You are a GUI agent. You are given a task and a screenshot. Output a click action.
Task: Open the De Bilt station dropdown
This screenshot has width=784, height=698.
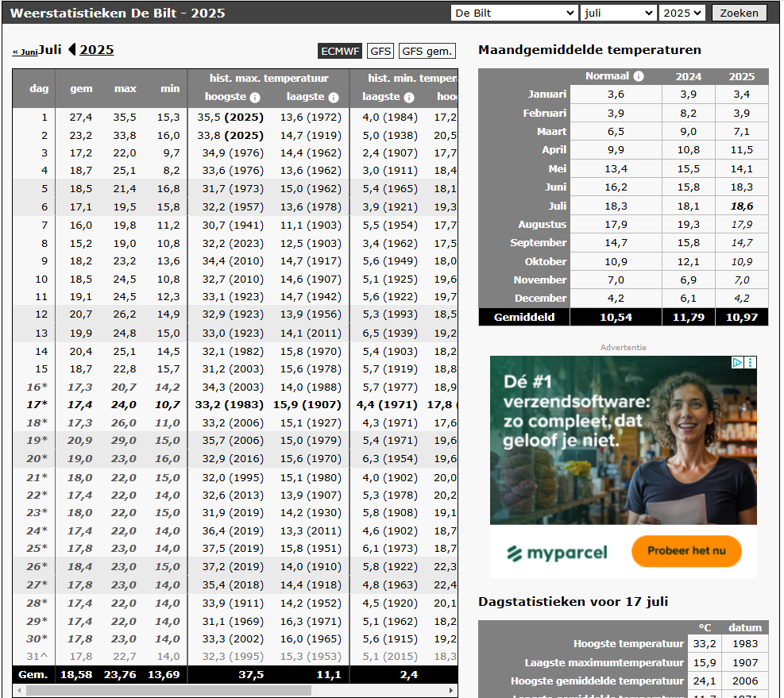pos(514,13)
